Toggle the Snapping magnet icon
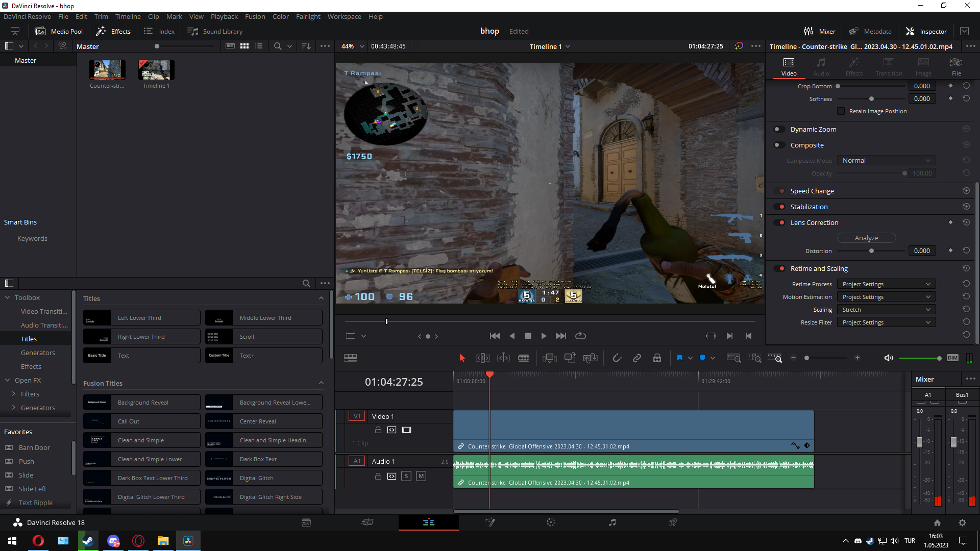This screenshot has width=980, height=551. pyautogui.click(x=617, y=358)
